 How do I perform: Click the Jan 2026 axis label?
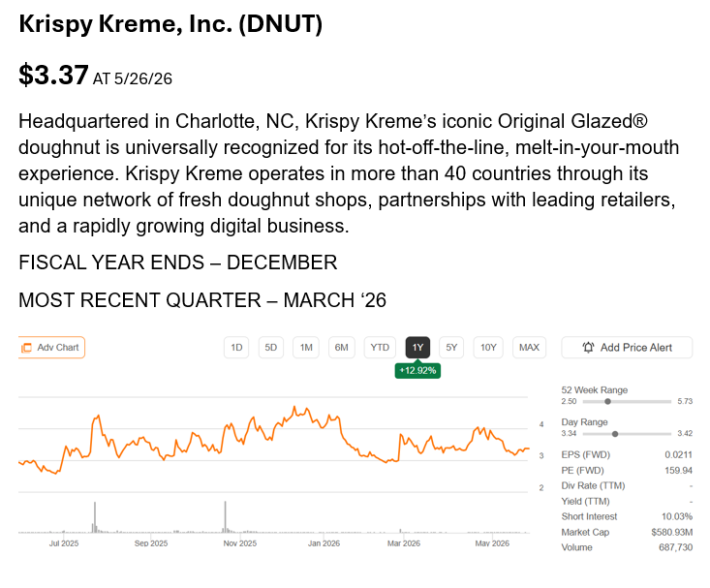pos(324,543)
